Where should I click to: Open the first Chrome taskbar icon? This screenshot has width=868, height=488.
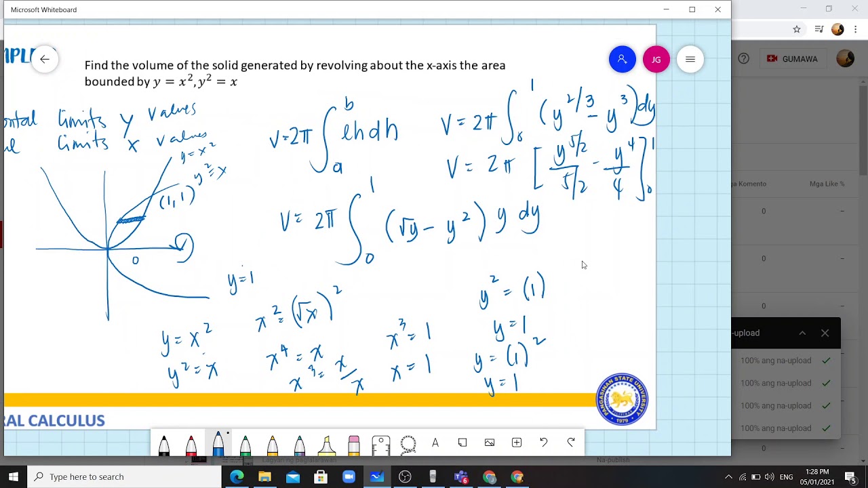(x=489, y=476)
